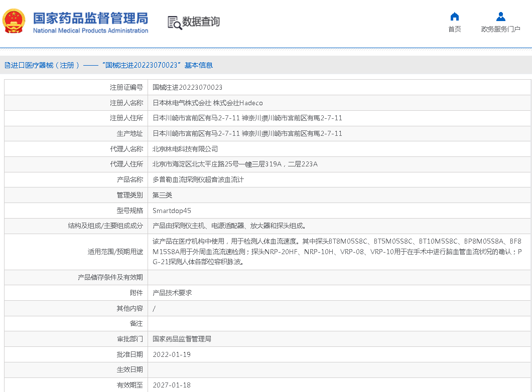Select the expiry date 2027-01-18
Image resolution: width=532 pixels, height=392 pixels.
point(172,385)
